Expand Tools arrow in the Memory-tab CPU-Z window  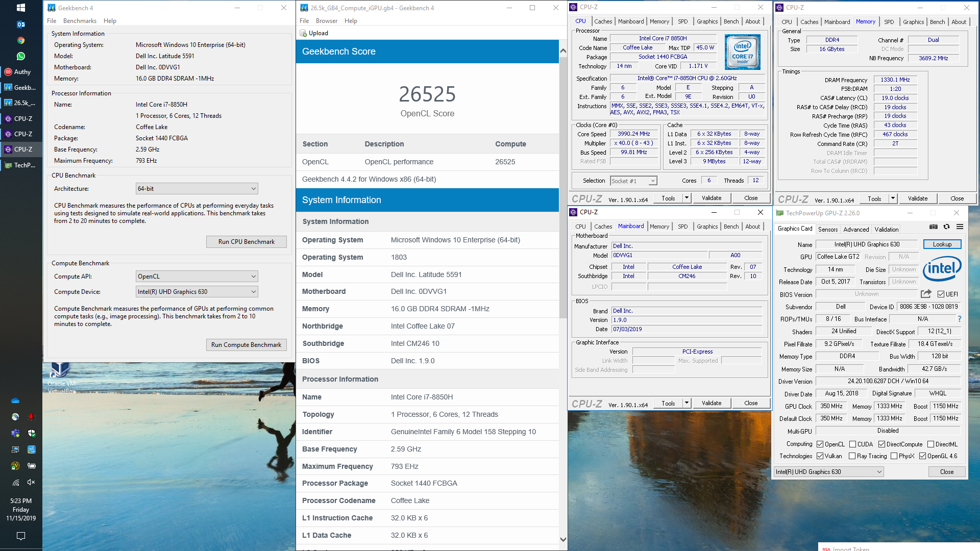(x=893, y=198)
